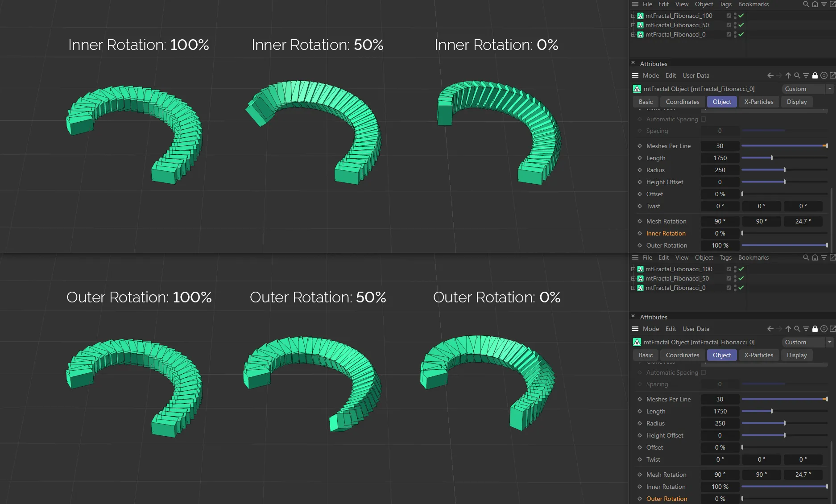Switch to the X-Particles tab in the upper panel
This screenshot has height=504, width=836.
tap(758, 102)
